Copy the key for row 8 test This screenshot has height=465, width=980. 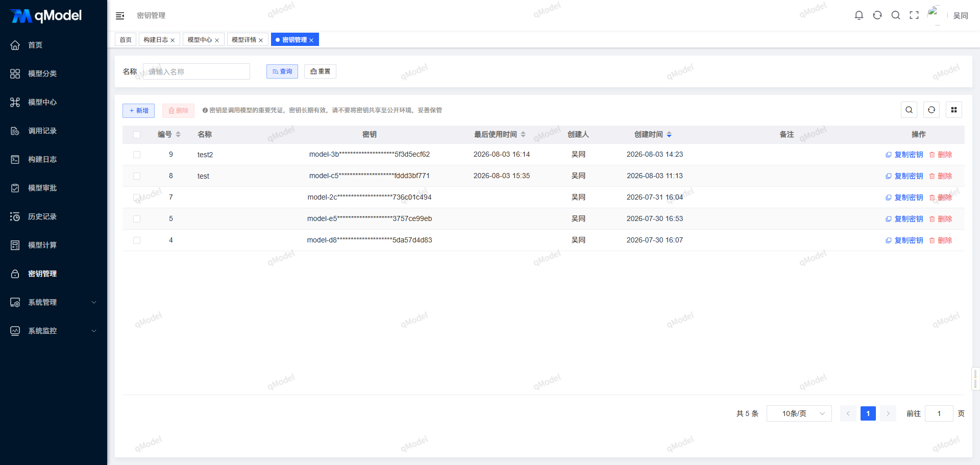click(904, 176)
